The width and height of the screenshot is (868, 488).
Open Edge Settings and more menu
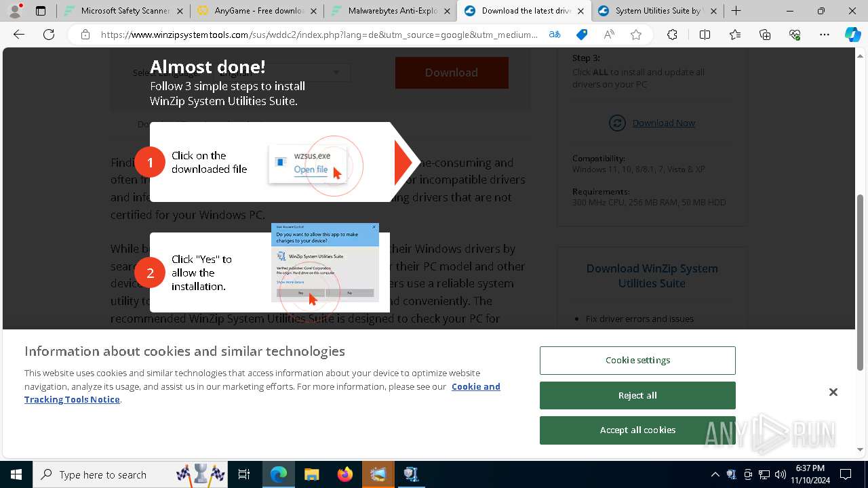825,35
